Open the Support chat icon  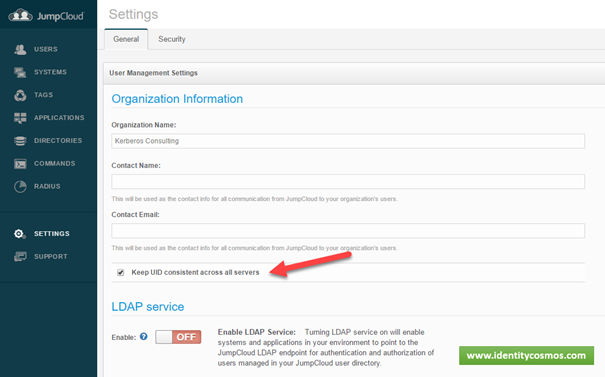coord(20,257)
